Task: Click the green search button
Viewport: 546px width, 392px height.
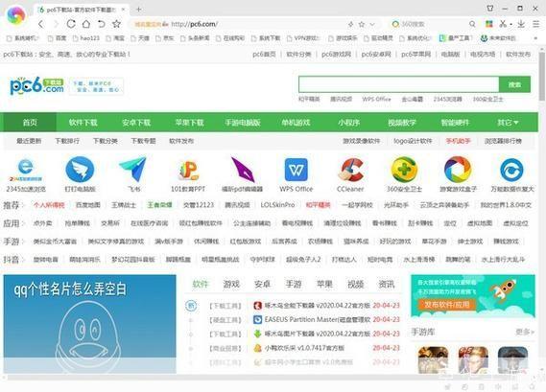Action: pos(514,84)
